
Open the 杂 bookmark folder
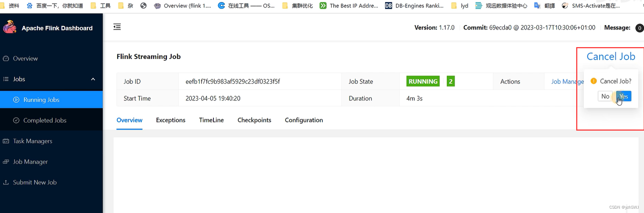pos(125,5)
